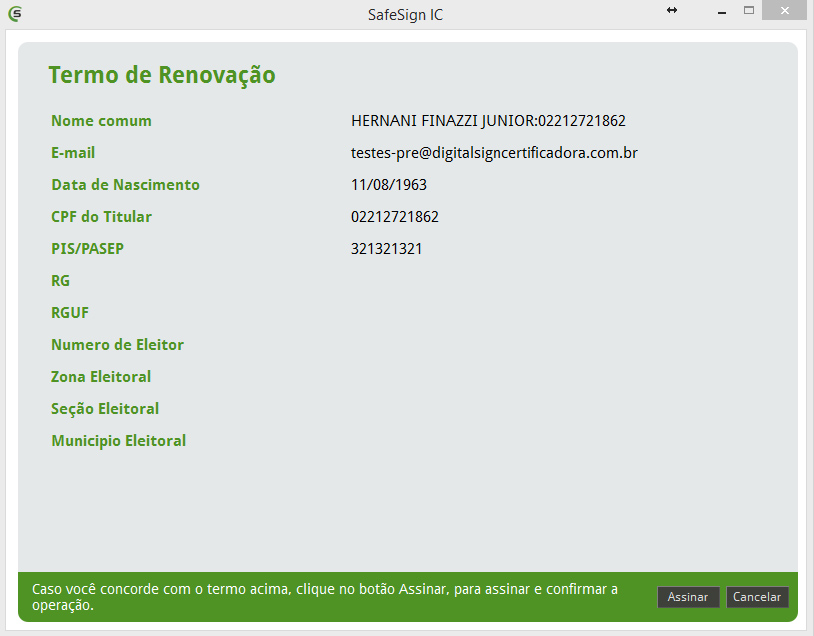
Task: Click the green footer agreement message
Action: (325, 597)
